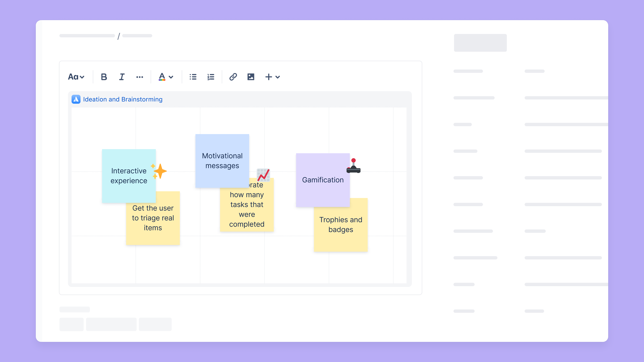This screenshot has width=644, height=362.
Task: Click the Motivational messages sticky note
Action: 222,161
